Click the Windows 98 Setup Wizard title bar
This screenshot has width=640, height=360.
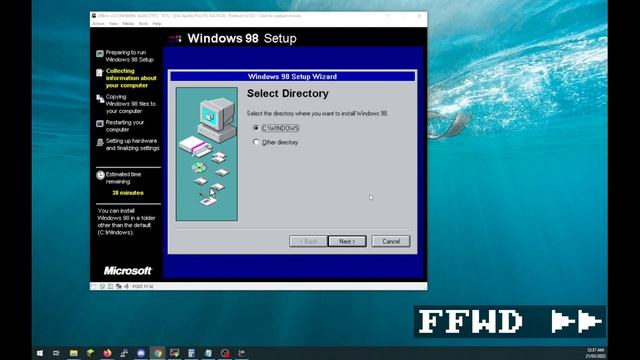click(292, 76)
